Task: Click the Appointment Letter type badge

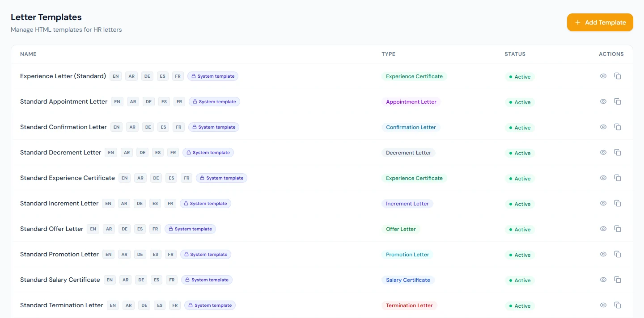Action: (411, 102)
